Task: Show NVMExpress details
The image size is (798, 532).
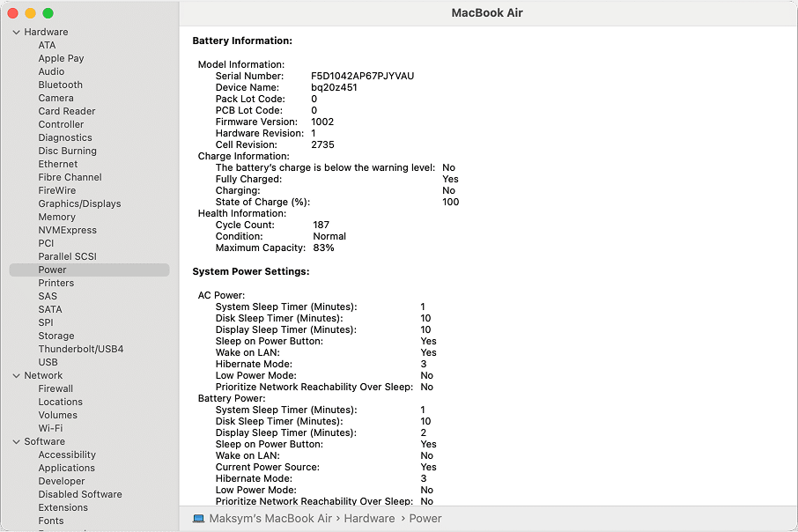Action: coord(67,230)
